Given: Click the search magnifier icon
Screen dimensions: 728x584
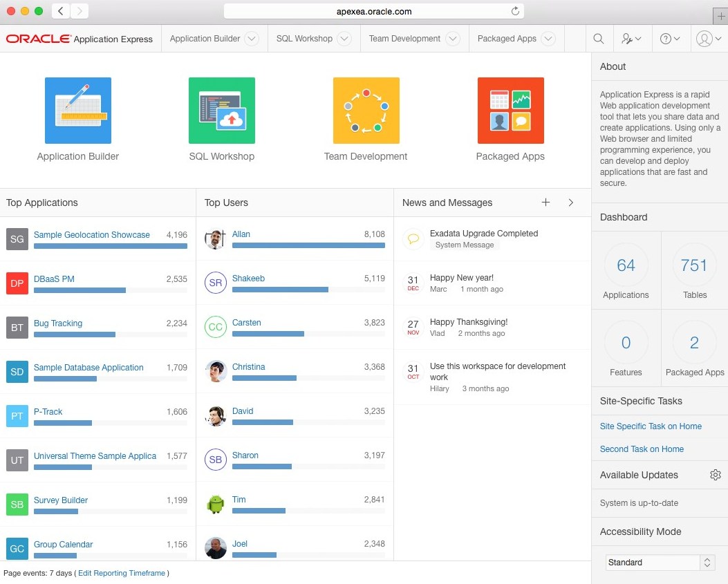Looking at the screenshot, I should click(x=599, y=39).
